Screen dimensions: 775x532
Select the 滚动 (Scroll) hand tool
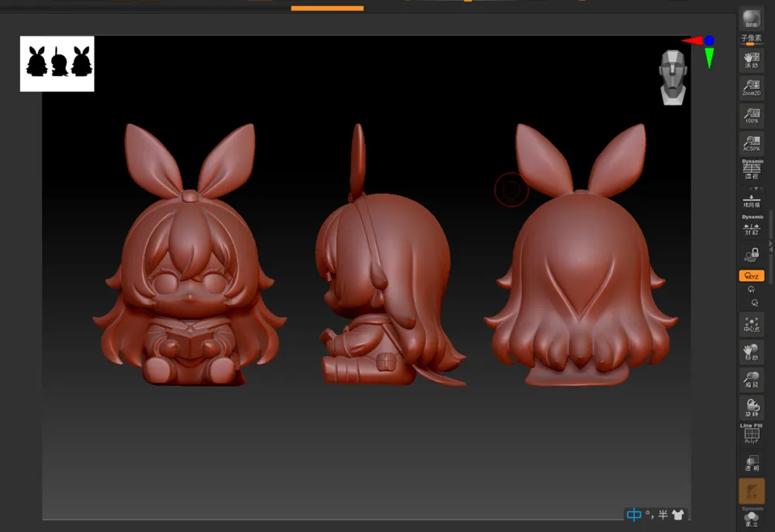(x=751, y=60)
